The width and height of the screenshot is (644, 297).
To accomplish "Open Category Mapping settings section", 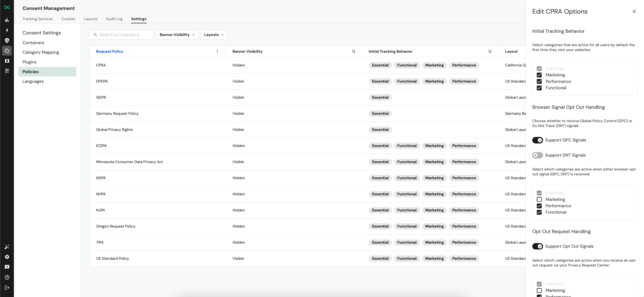I will [41, 52].
